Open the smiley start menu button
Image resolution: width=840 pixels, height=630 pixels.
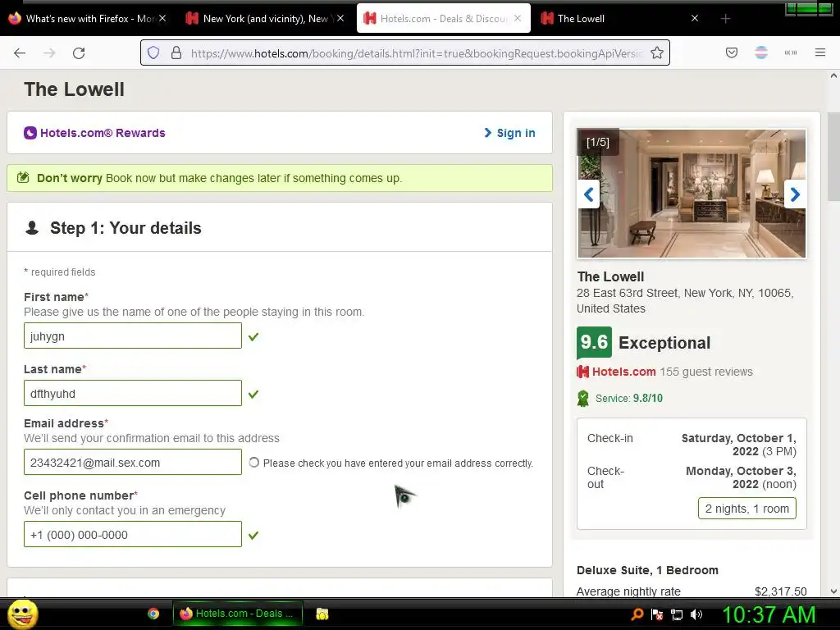point(22,614)
